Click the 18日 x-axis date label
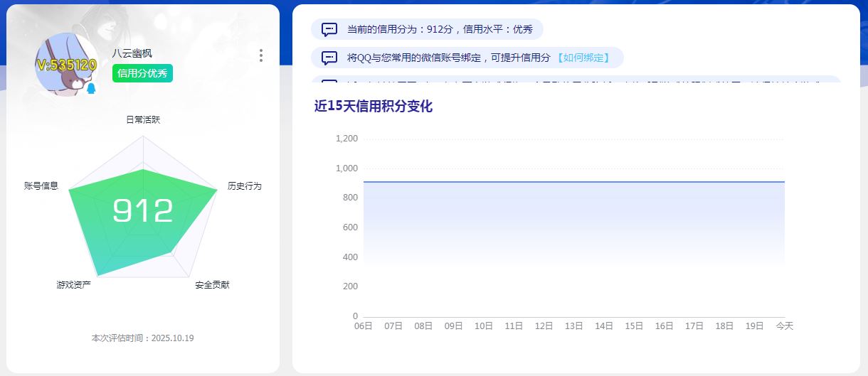 [724, 326]
